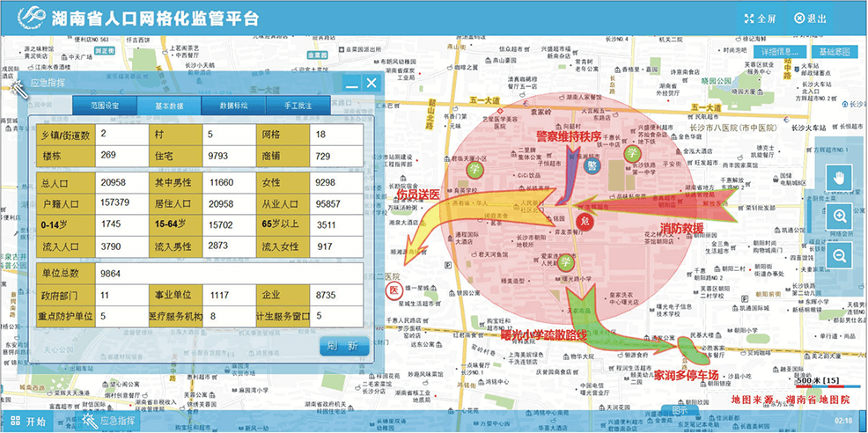
Task: Zoom out with the magnifier minus tool
Action: click(839, 254)
